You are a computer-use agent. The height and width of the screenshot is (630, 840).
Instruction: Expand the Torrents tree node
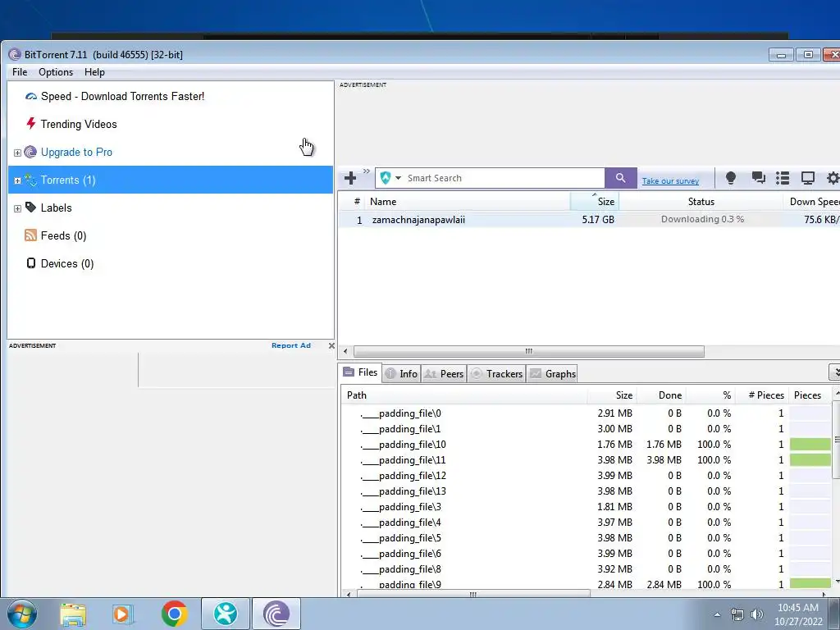[17, 180]
